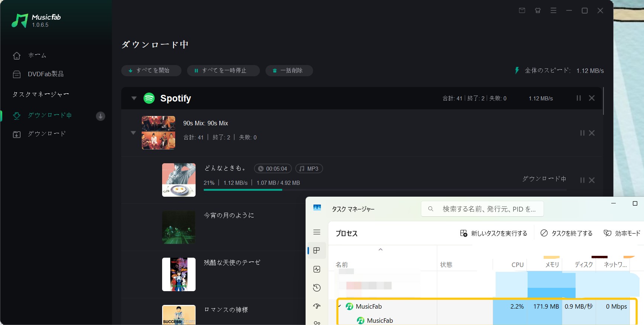Select the Processes icon in Task Manager sidebar
644x325 pixels.
(x=317, y=251)
